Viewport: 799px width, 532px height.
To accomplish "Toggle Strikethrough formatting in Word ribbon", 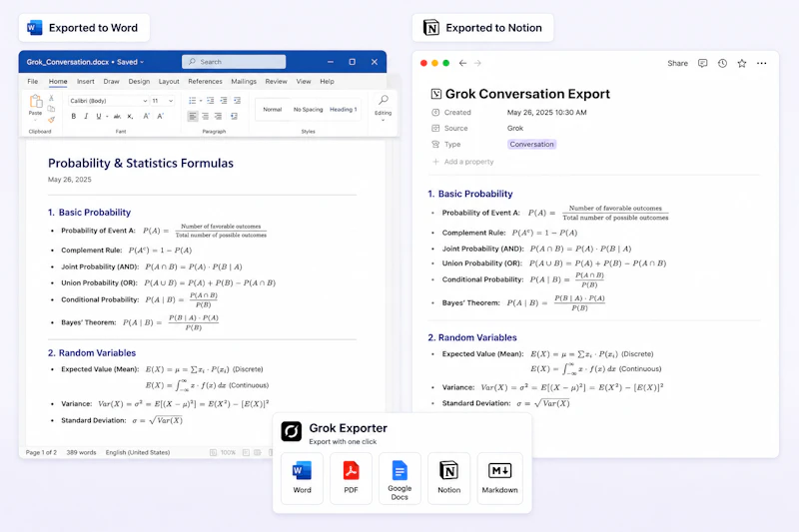I will tap(117, 116).
